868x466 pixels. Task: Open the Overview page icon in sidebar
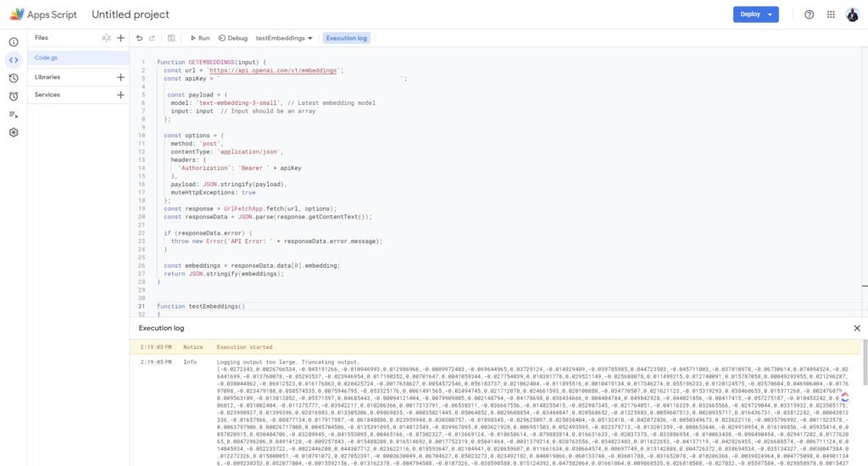pyautogui.click(x=14, y=42)
